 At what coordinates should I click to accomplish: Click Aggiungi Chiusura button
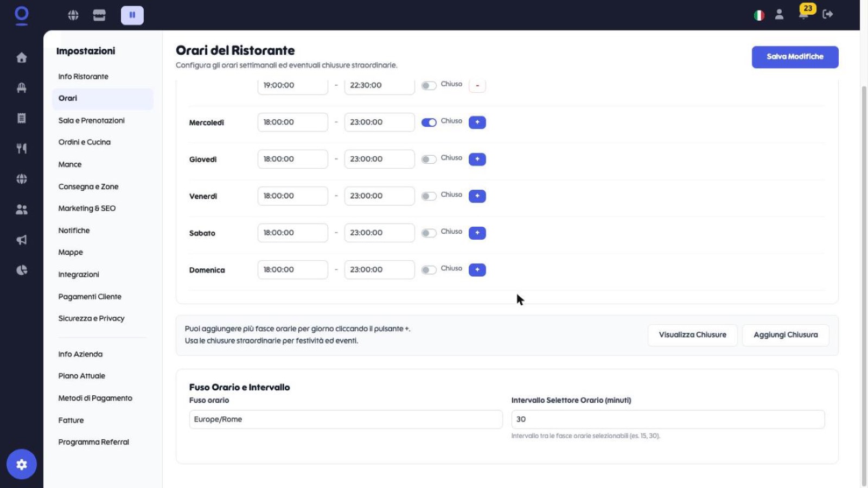pyautogui.click(x=786, y=335)
